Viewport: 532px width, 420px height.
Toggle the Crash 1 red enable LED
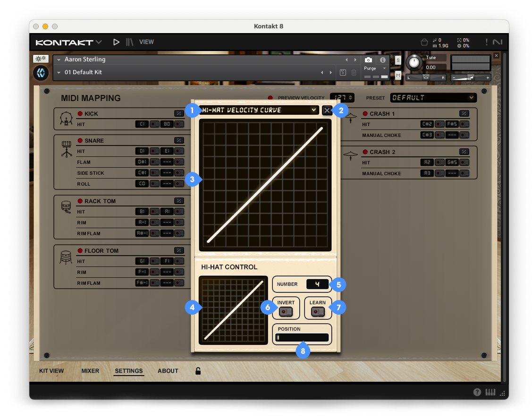[365, 113]
